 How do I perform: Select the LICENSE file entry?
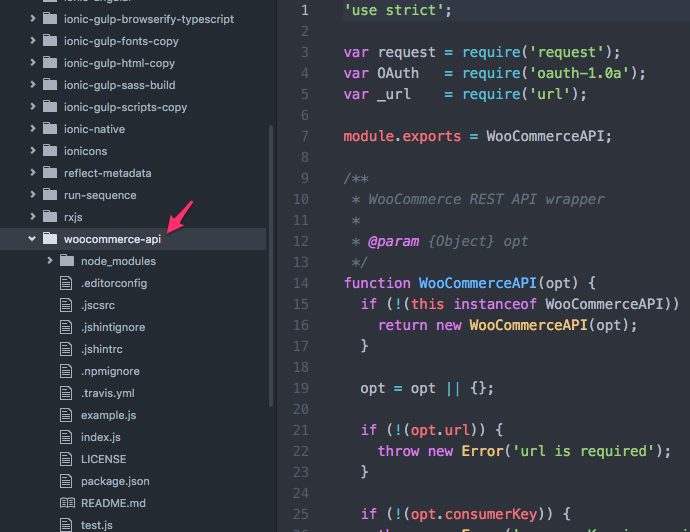(x=103, y=459)
